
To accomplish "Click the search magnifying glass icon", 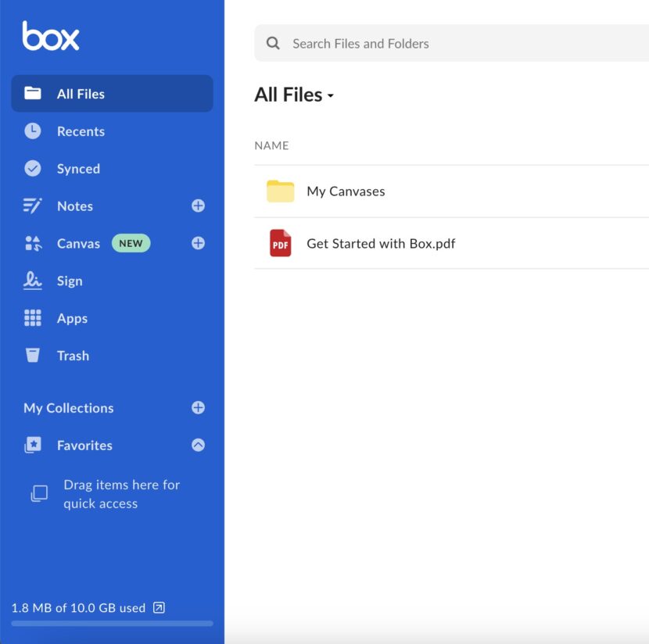I will (272, 43).
